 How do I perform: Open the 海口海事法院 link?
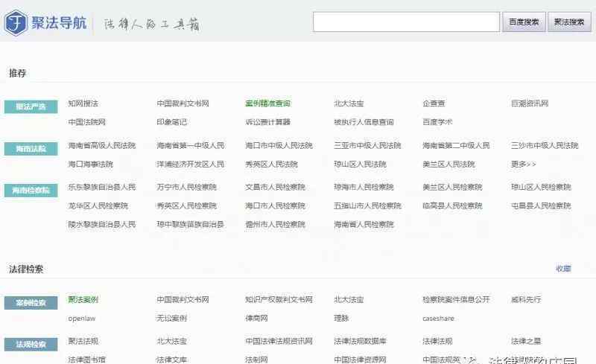90,165
